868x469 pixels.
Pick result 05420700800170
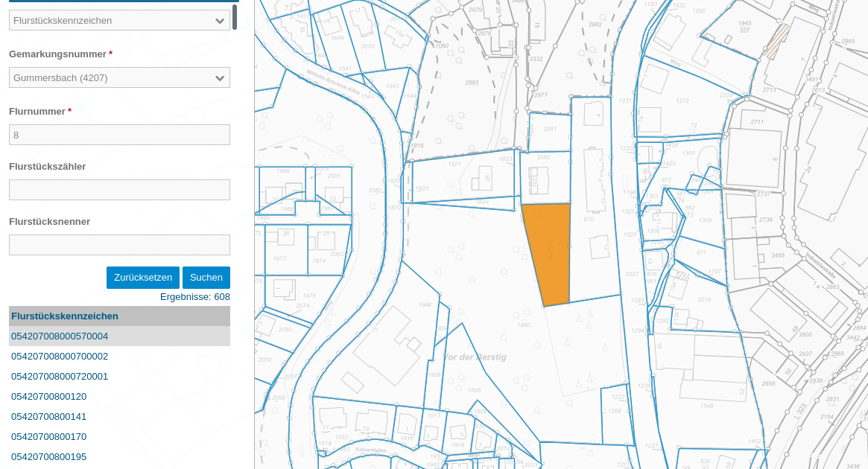[49, 437]
